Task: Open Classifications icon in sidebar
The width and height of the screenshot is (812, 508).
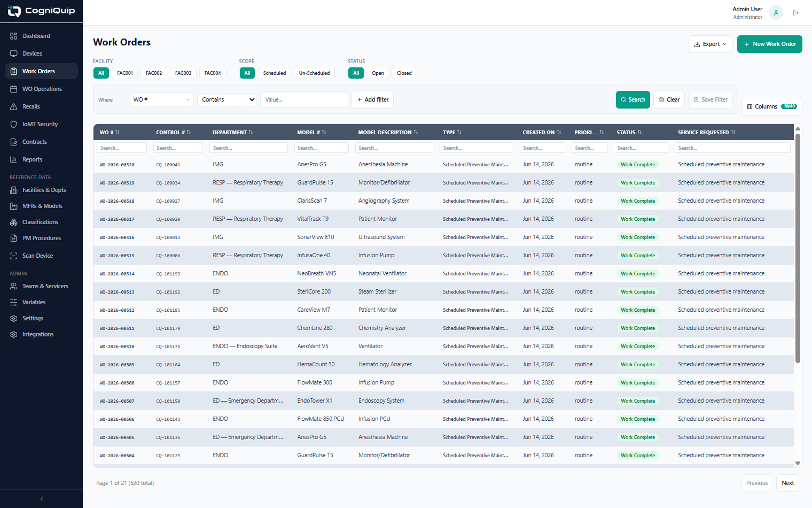Action: pos(13,222)
